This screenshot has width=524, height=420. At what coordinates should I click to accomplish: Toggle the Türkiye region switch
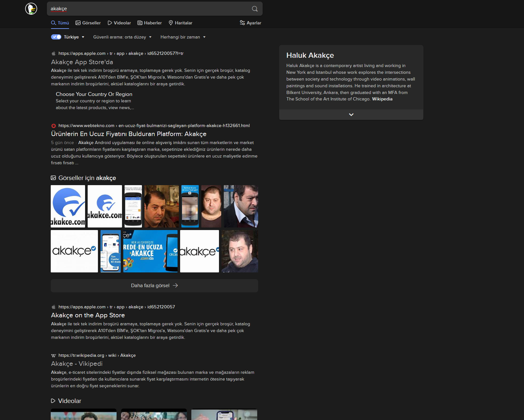(56, 37)
